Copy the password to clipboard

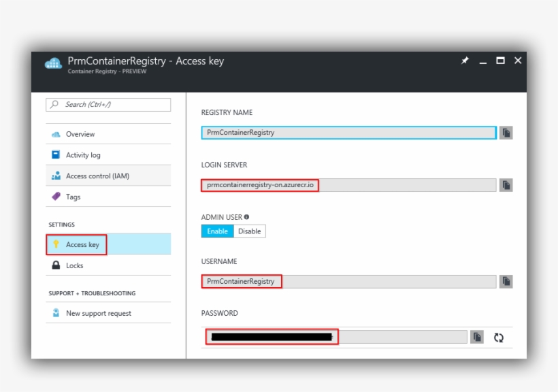click(x=476, y=336)
